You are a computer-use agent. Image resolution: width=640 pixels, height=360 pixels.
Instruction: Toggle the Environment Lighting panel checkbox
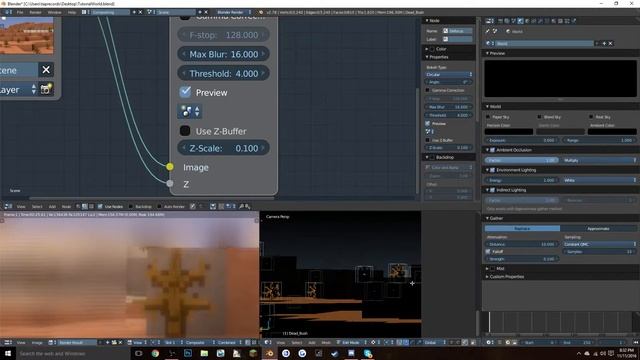click(x=492, y=170)
